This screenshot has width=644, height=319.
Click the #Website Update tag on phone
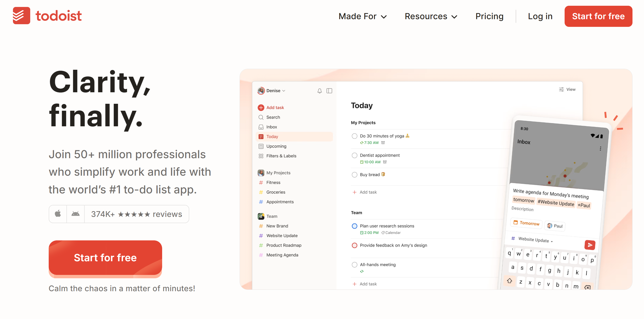(x=556, y=203)
